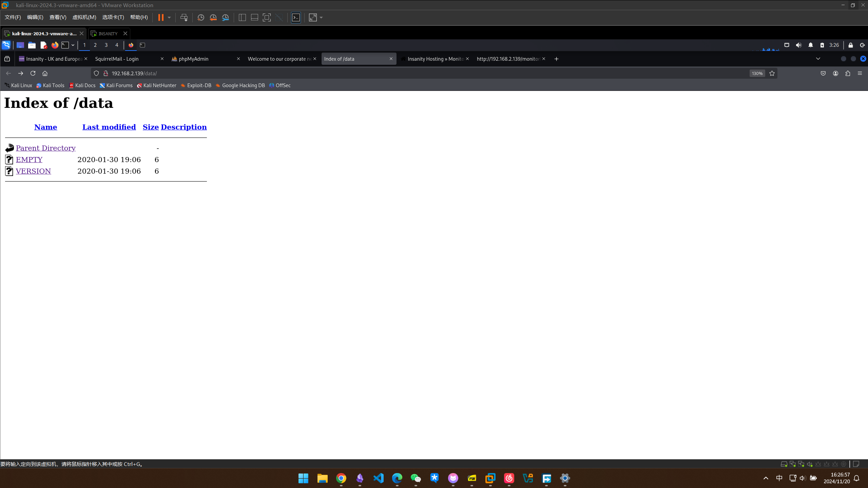The image size is (868, 488).
Task: Toggle the VMware library sidebar view
Action: click(x=242, y=18)
